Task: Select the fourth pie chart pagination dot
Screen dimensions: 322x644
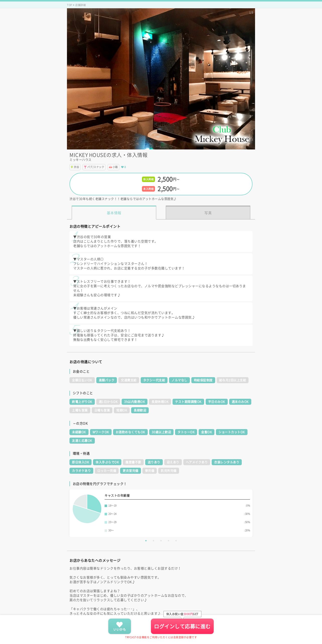Action: (169, 541)
